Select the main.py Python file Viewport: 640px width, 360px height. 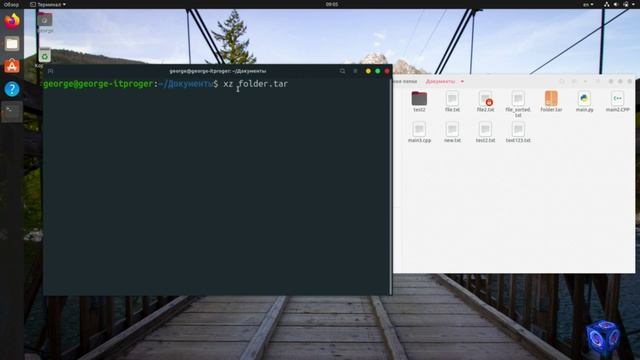(584, 102)
